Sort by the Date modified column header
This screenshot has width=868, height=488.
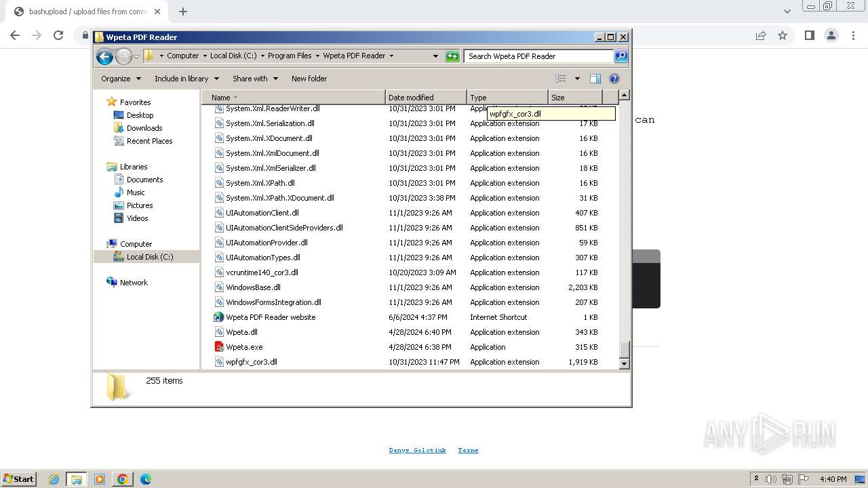[426, 98]
